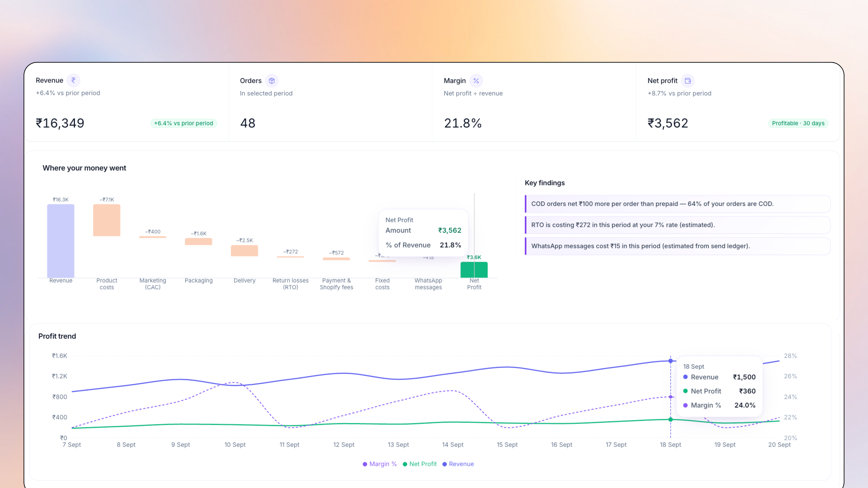Select the Payment & Shopify fees bar
The width and height of the screenshot is (868, 488).
(x=336, y=259)
